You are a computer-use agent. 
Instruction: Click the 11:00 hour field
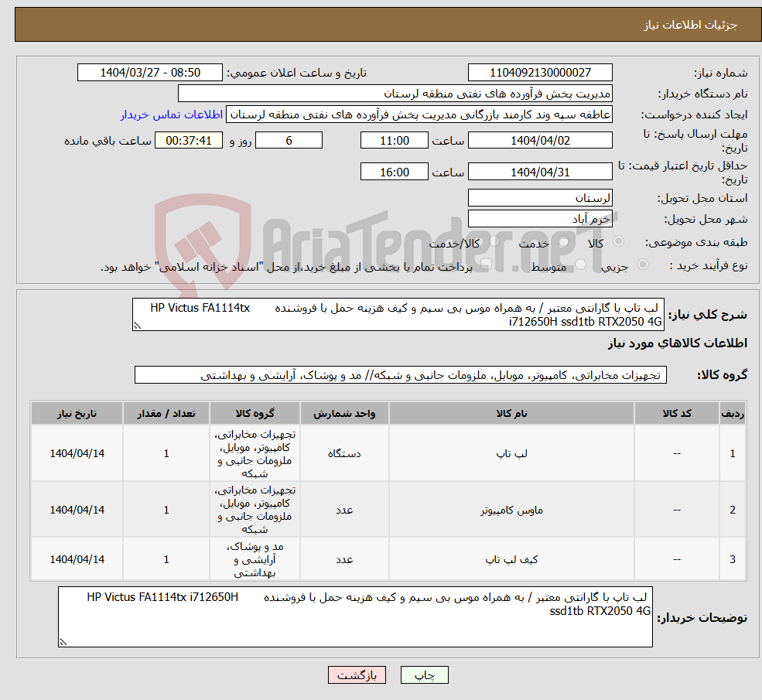coord(394,140)
